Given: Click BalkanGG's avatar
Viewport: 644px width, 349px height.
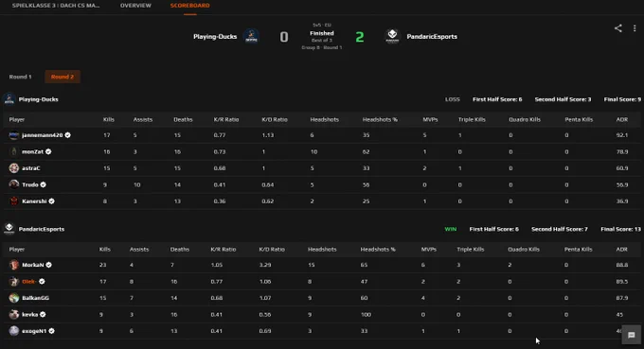Looking at the screenshot, I should [x=14, y=298].
